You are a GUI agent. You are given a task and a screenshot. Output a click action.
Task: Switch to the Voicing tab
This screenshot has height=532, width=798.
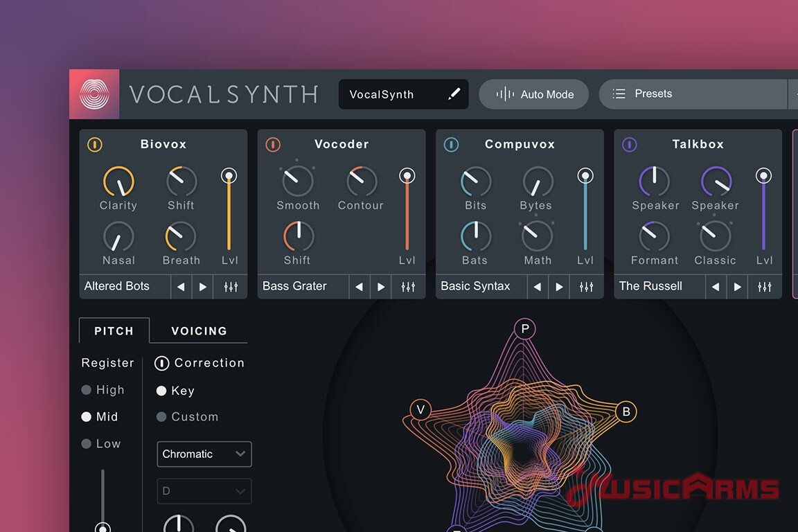199,331
